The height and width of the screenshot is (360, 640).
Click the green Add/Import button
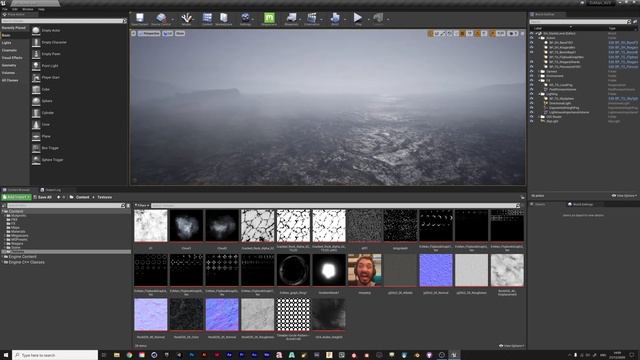pyautogui.click(x=16, y=197)
